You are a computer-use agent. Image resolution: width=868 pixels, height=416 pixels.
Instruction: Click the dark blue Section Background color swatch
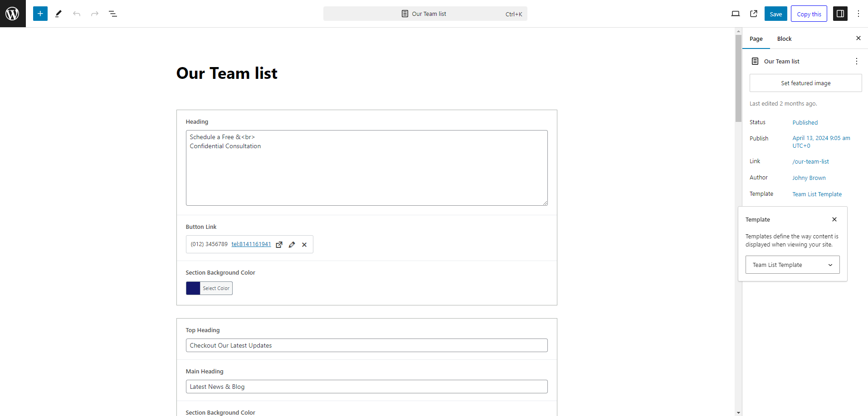(x=193, y=288)
